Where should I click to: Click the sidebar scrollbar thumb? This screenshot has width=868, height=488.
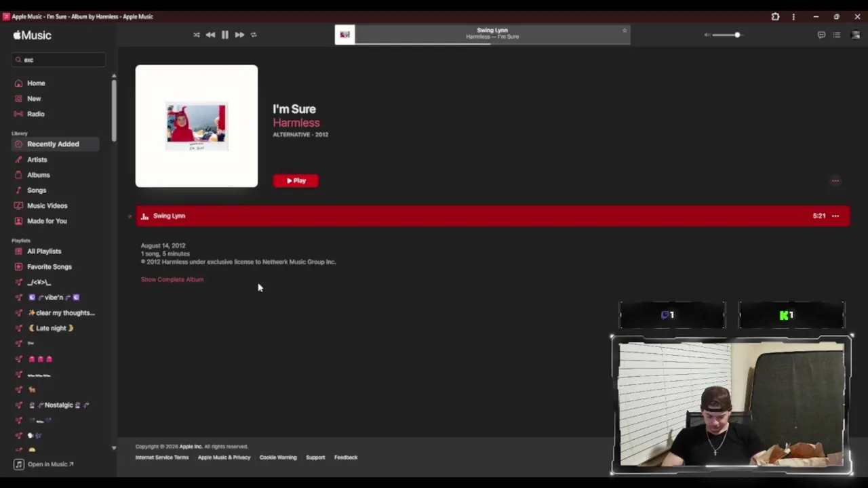point(114,110)
